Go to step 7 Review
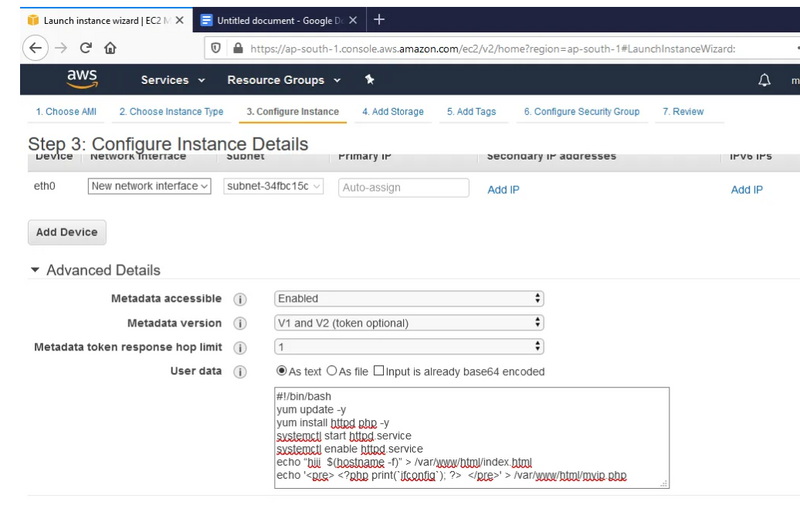The height and width of the screenshot is (515, 800). pos(683,112)
